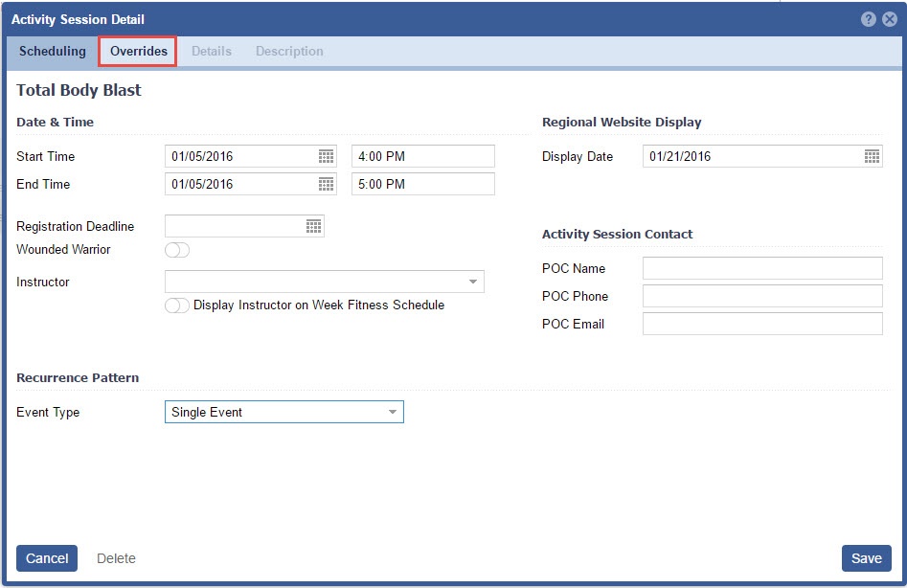
Task: Click the POC Name input field
Action: [761, 268]
